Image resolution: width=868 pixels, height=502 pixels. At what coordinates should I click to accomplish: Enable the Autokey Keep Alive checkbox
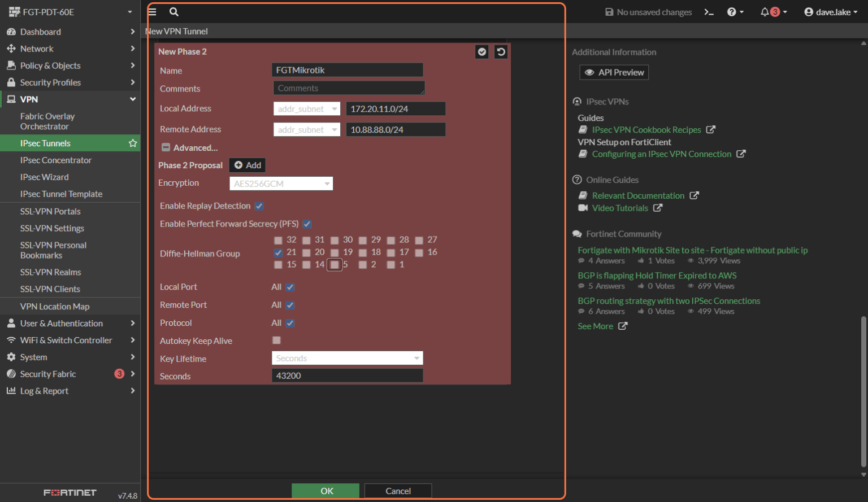coord(276,340)
